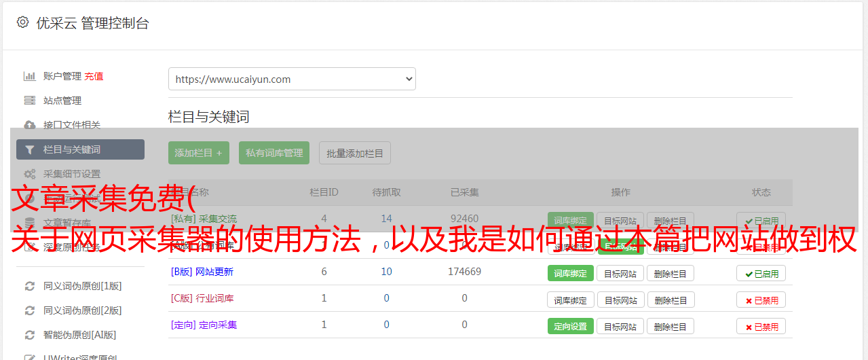Toggle 已禁用 status for 行业词库
This screenshot has height=360, width=868.
click(x=761, y=300)
